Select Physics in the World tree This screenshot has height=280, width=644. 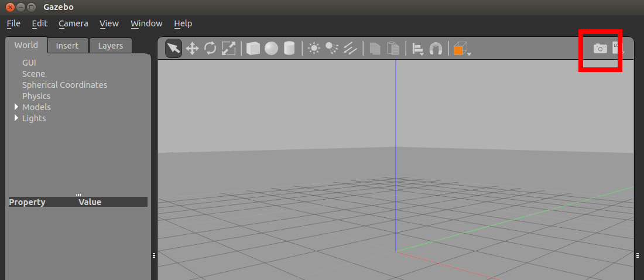(x=36, y=96)
